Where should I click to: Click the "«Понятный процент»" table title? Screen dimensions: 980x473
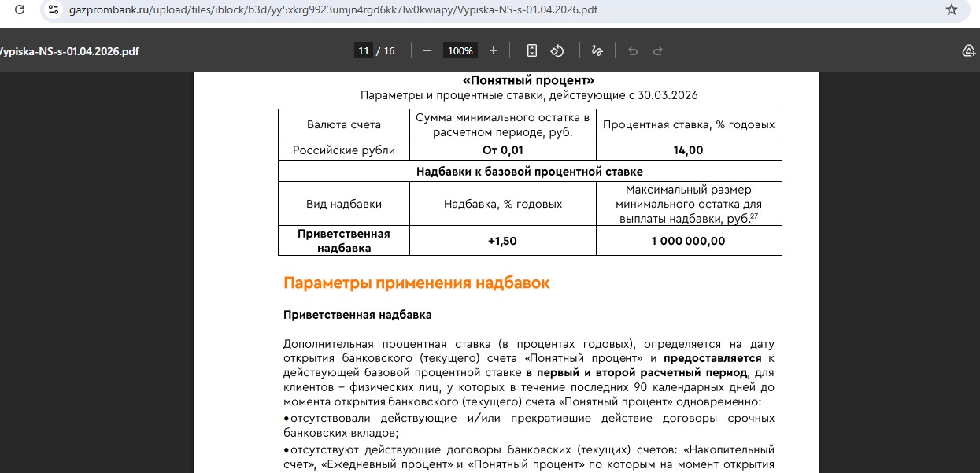528,80
